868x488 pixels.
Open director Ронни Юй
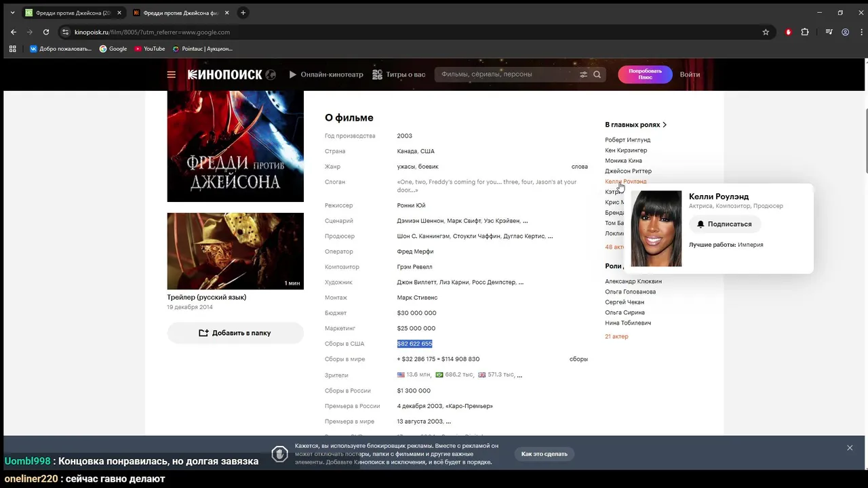click(411, 205)
